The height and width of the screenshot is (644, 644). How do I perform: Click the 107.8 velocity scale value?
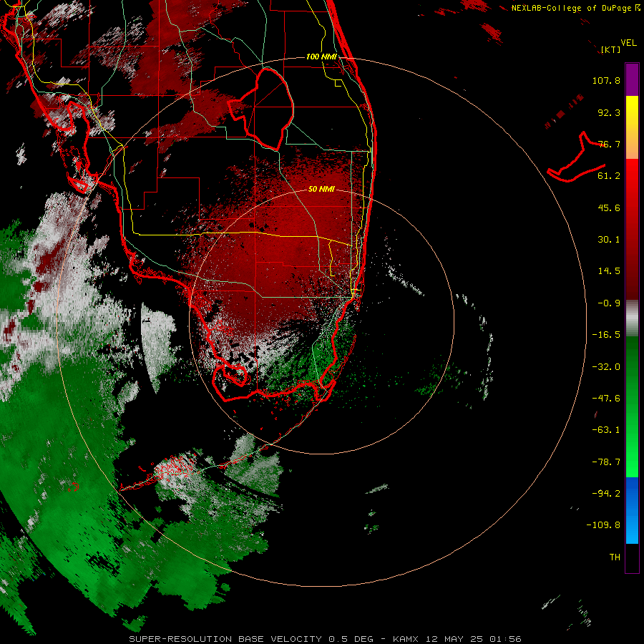[606, 80]
